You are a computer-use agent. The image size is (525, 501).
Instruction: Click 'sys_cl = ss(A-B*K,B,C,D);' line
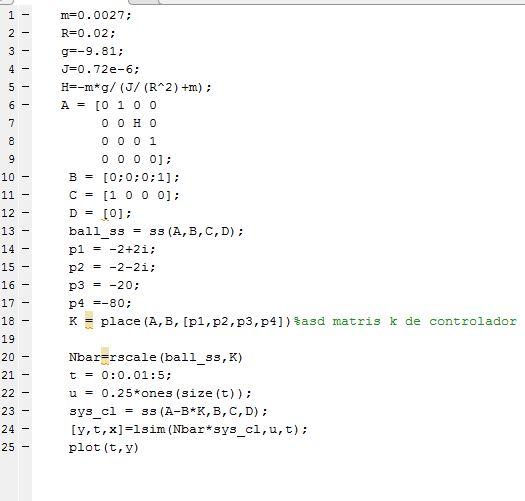pos(168,411)
